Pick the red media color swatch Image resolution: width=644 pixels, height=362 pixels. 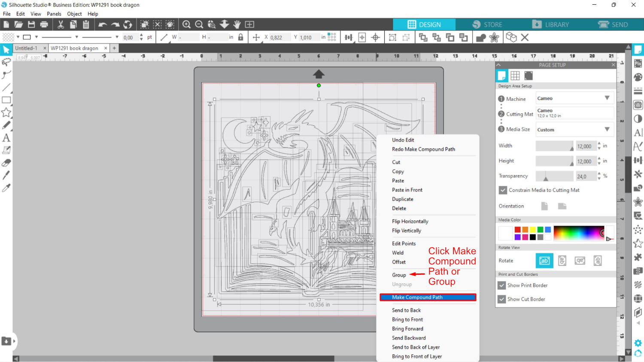click(x=517, y=230)
